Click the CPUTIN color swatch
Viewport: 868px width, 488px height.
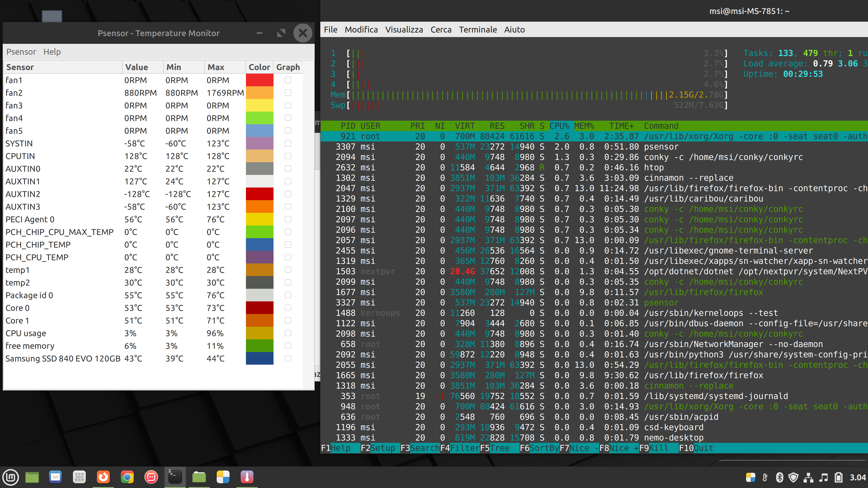(x=259, y=156)
